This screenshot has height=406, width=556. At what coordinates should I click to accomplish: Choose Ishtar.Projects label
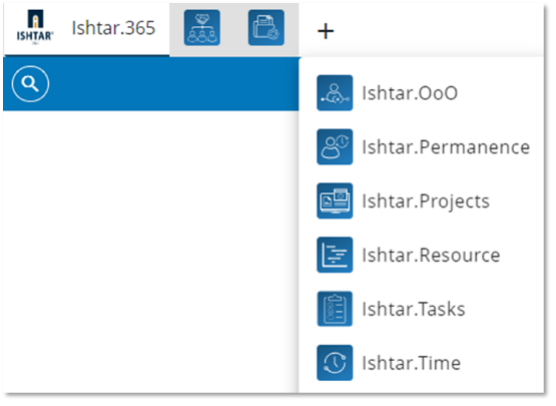(426, 202)
